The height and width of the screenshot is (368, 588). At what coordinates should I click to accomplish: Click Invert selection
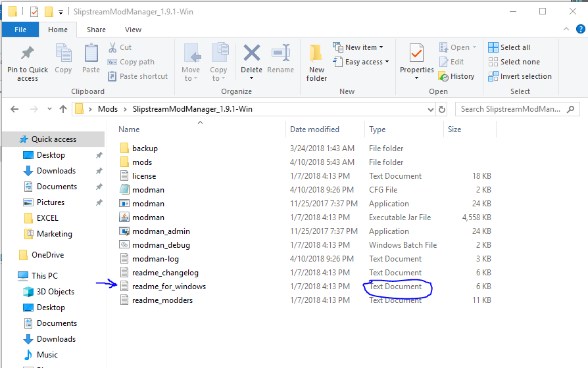(520, 76)
